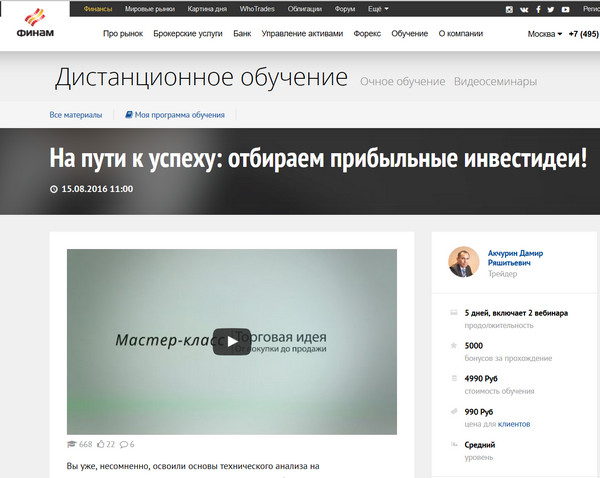Screen dimensions: 600x478
Task: Click the trainer's profile photo
Action: (x=463, y=261)
